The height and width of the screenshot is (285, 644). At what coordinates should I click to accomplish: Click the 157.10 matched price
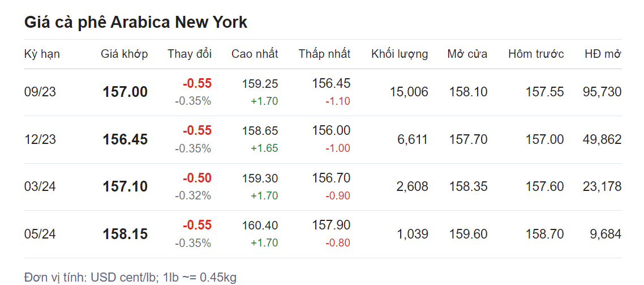click(x=125, y=186)
